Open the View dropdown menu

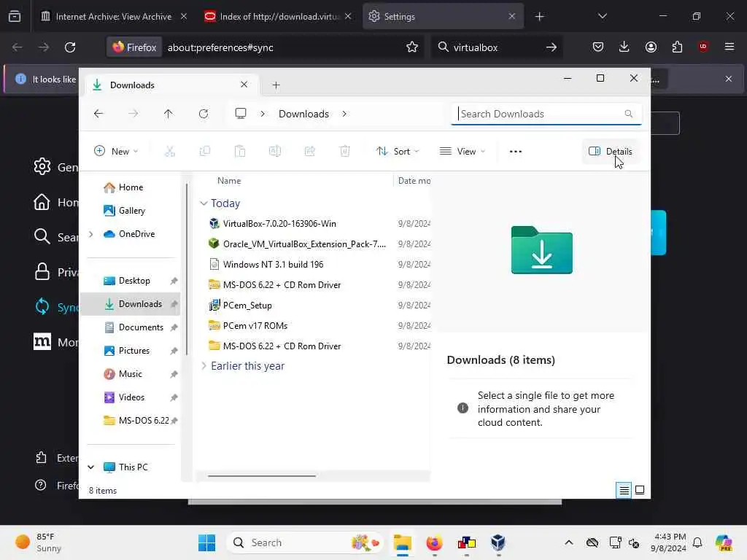pos(462,152)
